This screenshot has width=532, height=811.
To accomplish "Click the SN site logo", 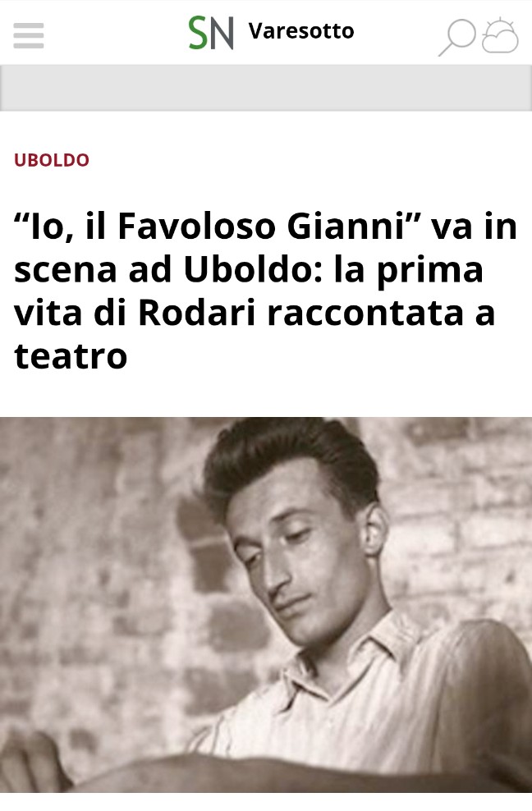I will click(x=211, y=33).
